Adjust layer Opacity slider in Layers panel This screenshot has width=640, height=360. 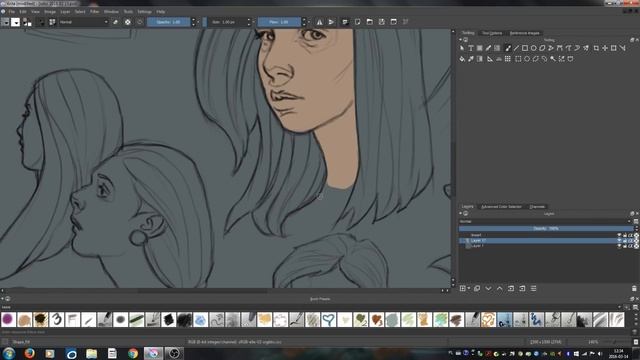coord(546,229)
